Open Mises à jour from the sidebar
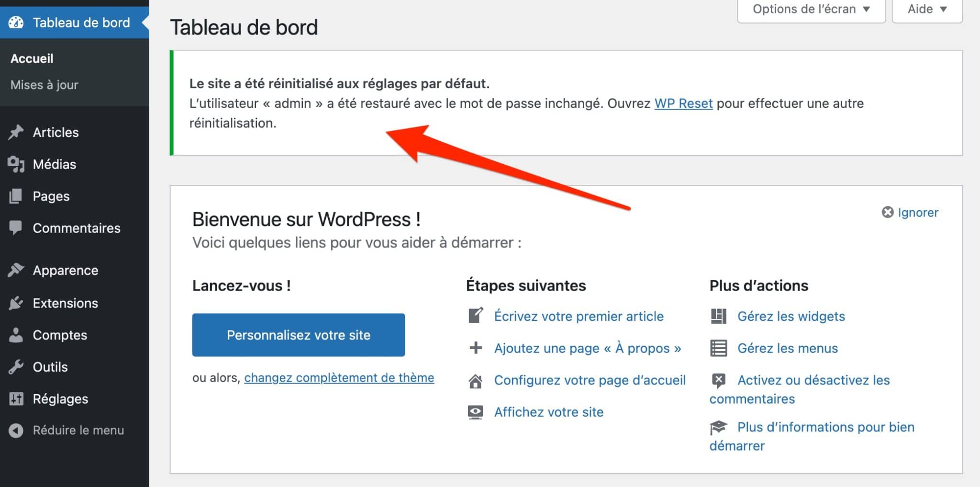This screenshot has height=487, width=980. click(x=44, y=85)
